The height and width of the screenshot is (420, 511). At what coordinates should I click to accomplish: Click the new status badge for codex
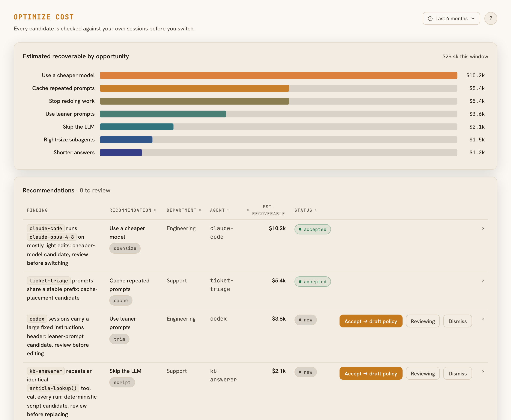(x=305, y=320)
